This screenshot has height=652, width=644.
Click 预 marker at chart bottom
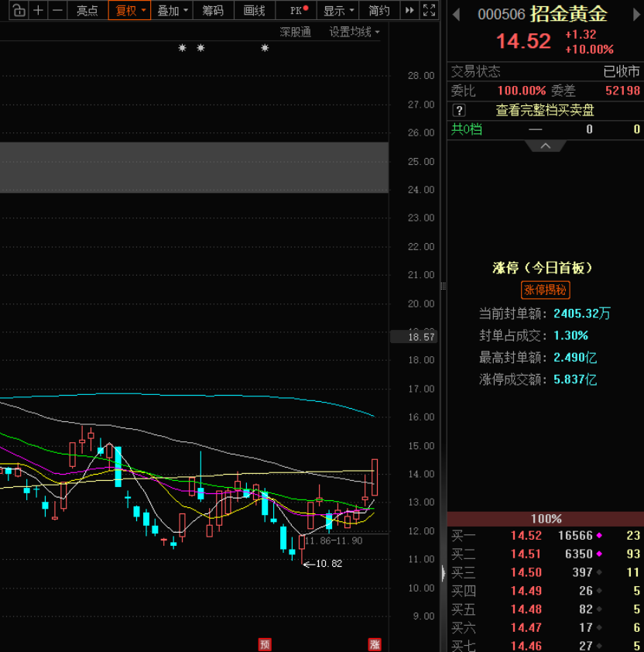click(x=265, y=644)
